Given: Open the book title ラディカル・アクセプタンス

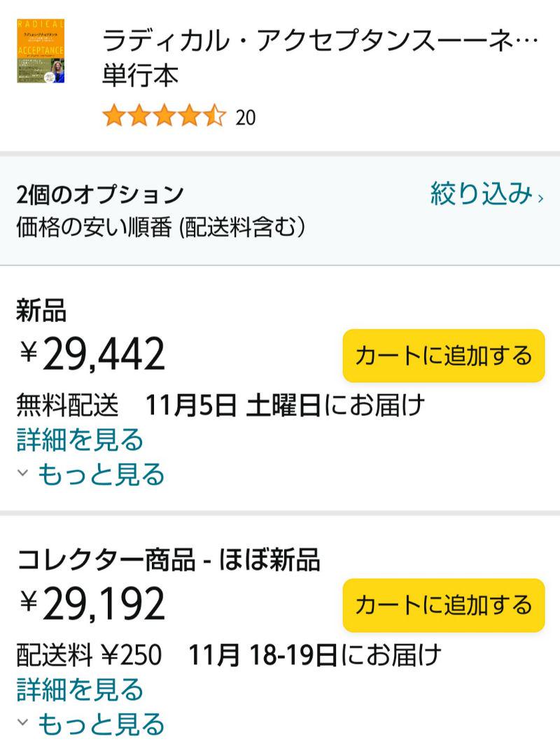Looking at the screenshot, I should 321,39.
